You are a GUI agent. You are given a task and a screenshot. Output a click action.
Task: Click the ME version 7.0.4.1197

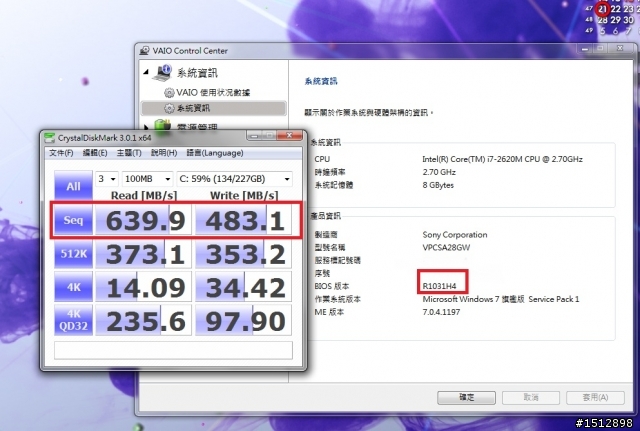point(441,312)
